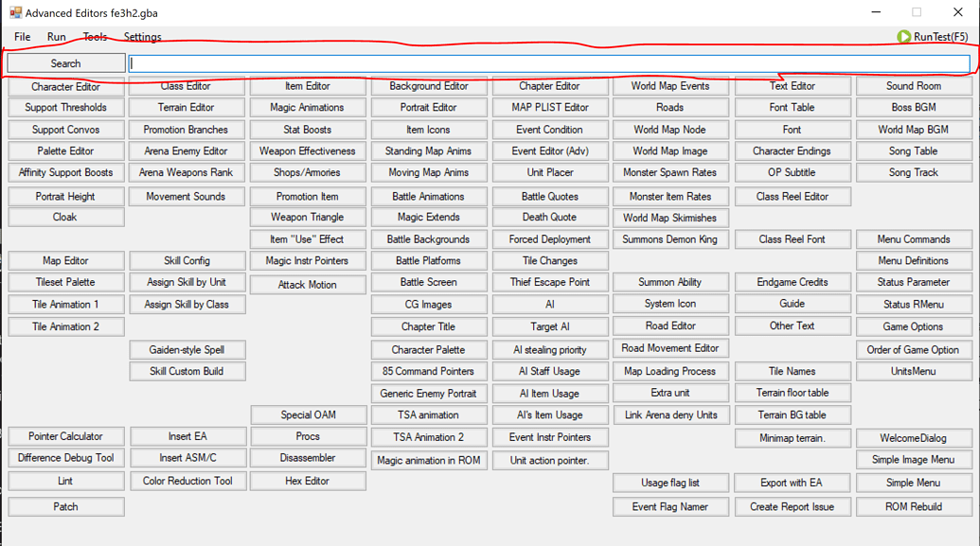Open the World Map Events editor

pos(669,86)
